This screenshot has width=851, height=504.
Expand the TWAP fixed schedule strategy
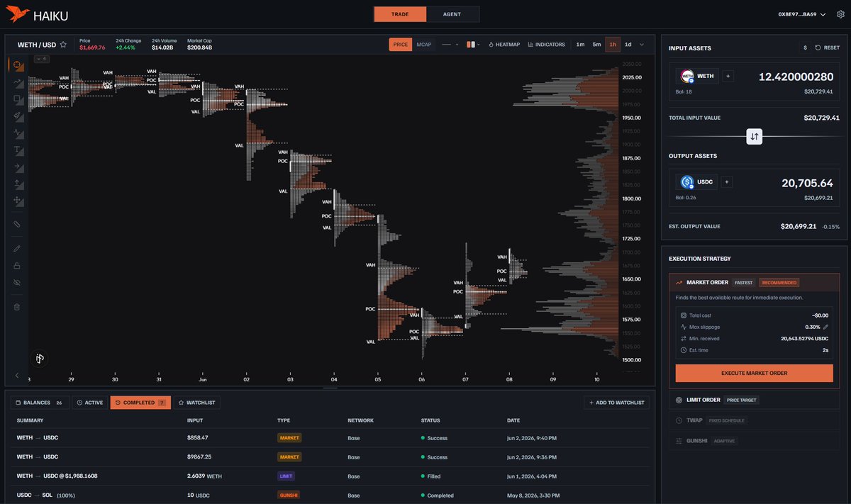tap(755, 420)
